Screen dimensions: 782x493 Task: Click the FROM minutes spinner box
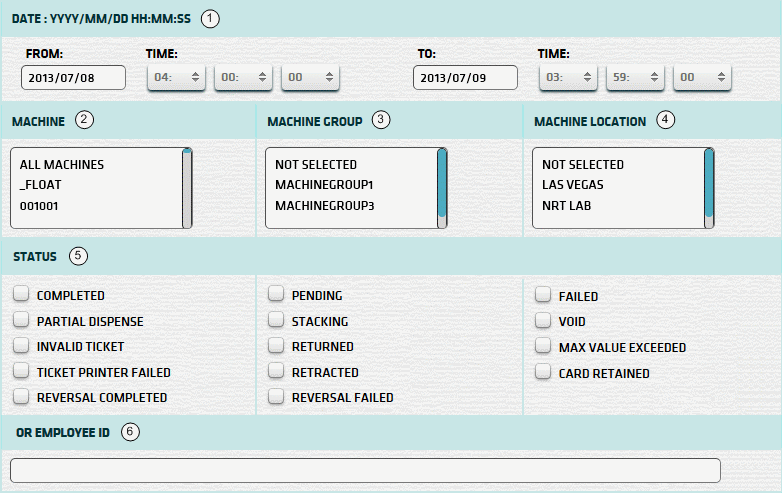click(243, 77)
